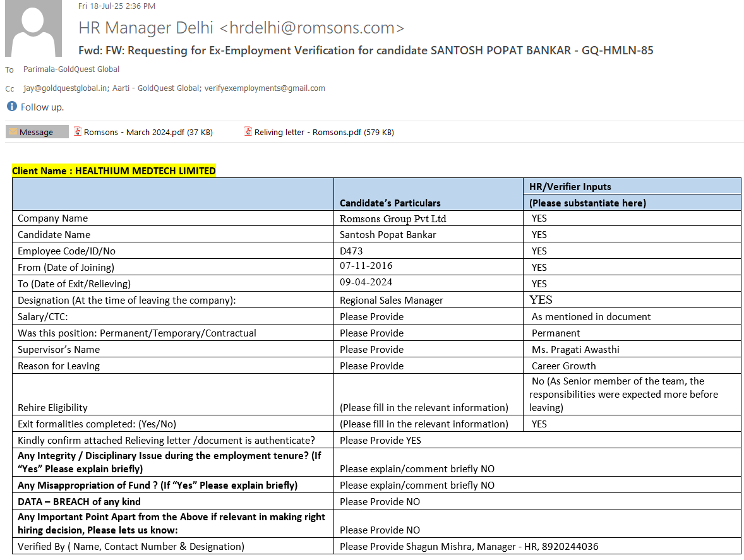Click highlighted Client Name HEALTHIUM MEDTECH LIMITED
Viewport: 744px width, 560px height.
[x=114, y=170]
